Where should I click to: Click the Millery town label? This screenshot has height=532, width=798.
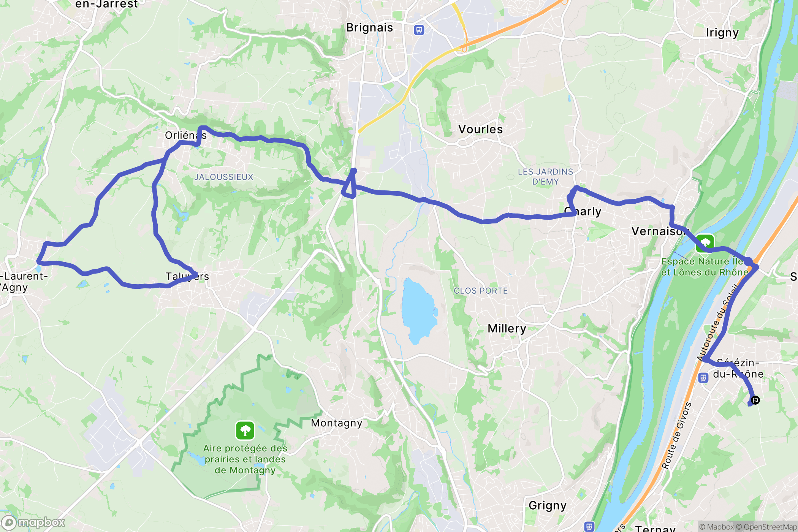pyautogui.click(x=507, y=328)
